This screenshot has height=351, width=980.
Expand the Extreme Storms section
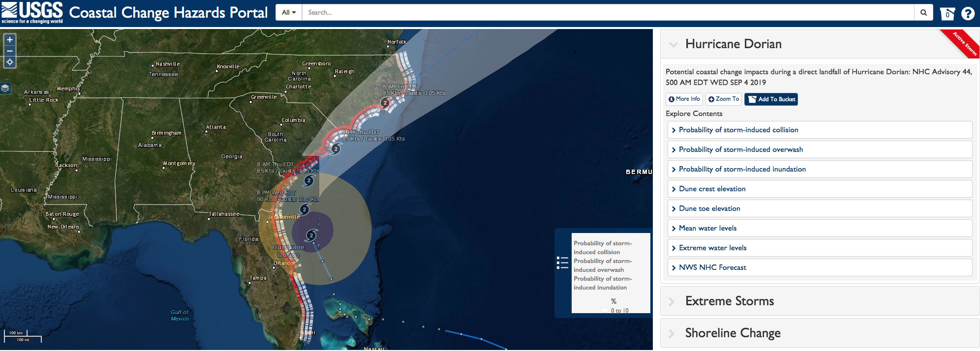coord(730,301)
